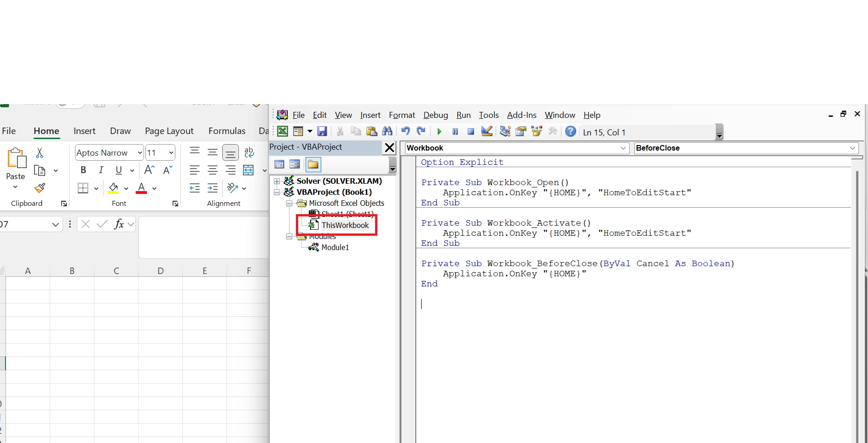Click Increase Indent in the Alignment group
868x443 pixels.
[x=213, y=188]
